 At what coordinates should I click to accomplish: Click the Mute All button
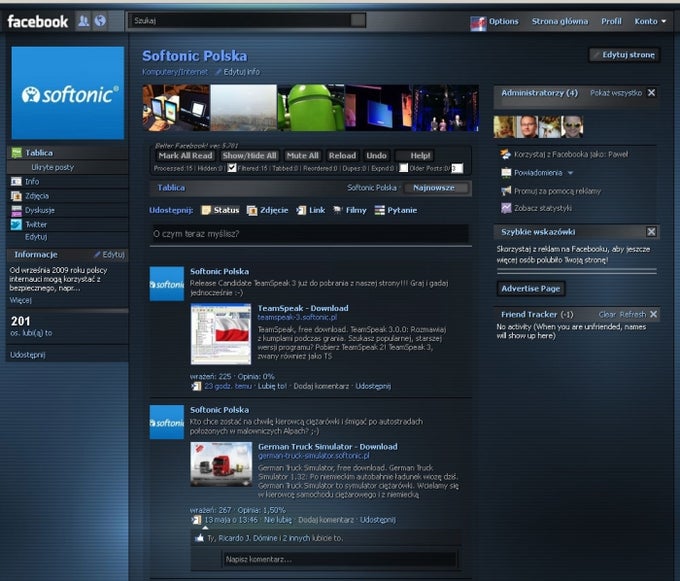click(x=302, y=156)
